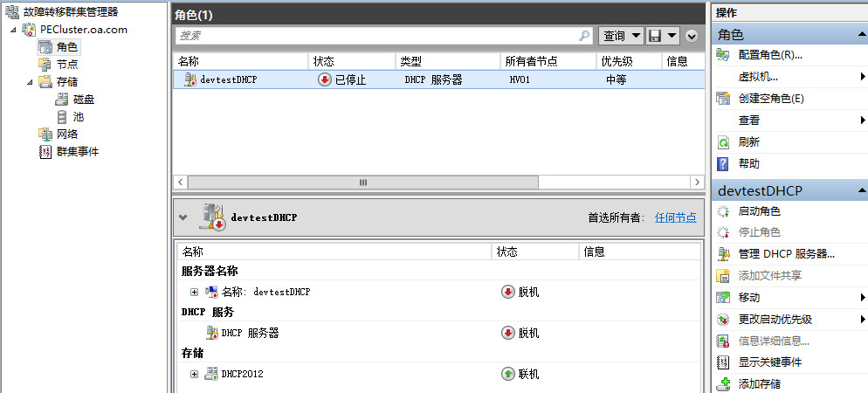Click the devtestDHCP role row icon
The image size is (868, 393).
190,79
